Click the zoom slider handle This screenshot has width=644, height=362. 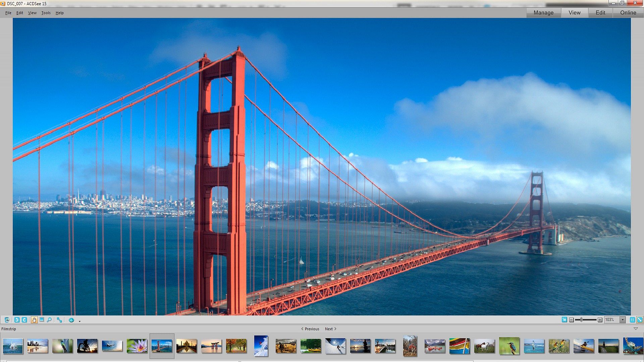pyautogui.click(x=581, y=320)
